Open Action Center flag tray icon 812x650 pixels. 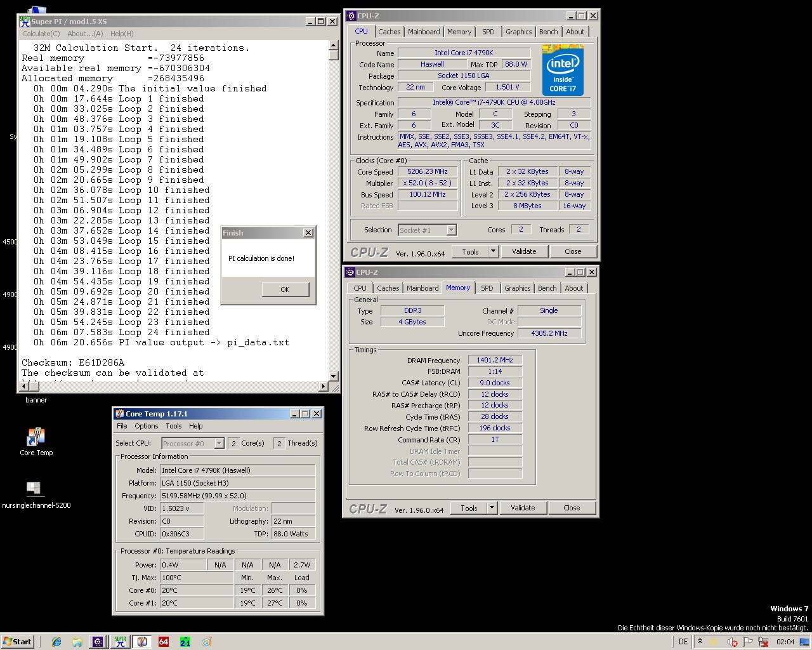tap(748, 642)
